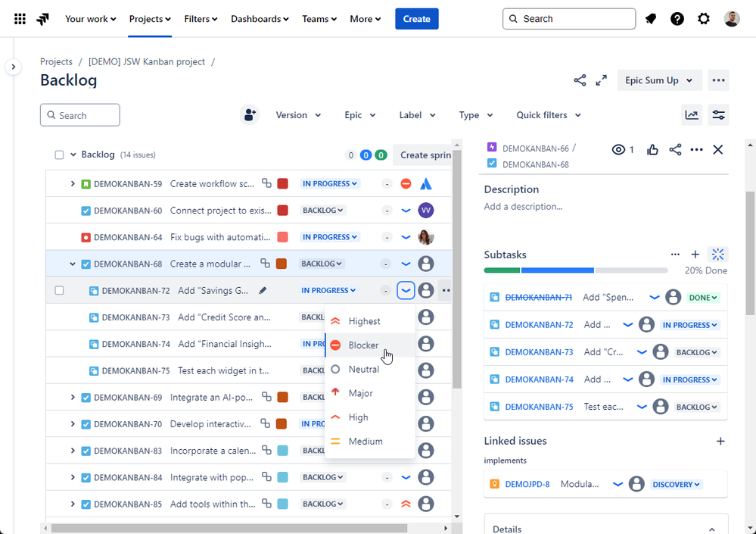
Task: Collapse the Details section
Action: [x=711, y=529]
